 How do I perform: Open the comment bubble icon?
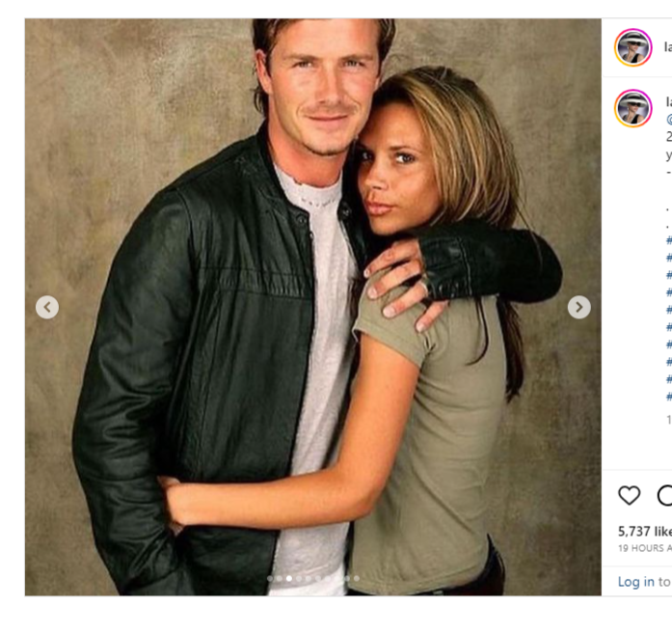(664, 495)
